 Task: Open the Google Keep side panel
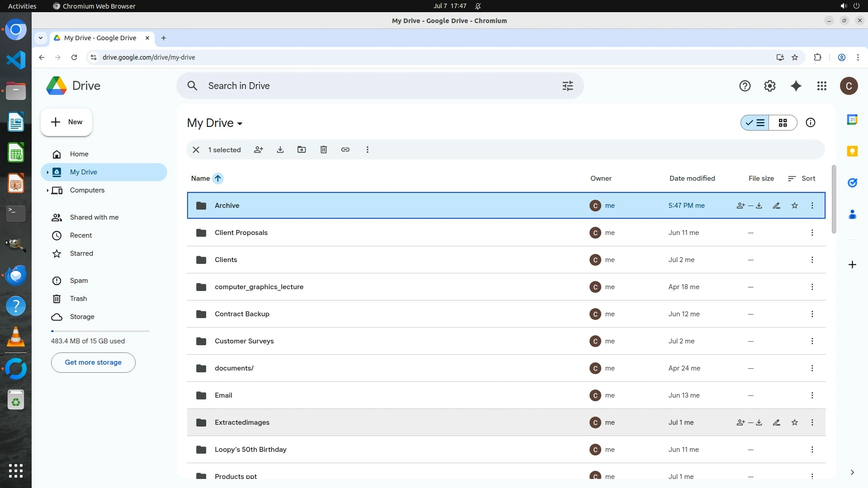tap(852, 151)
